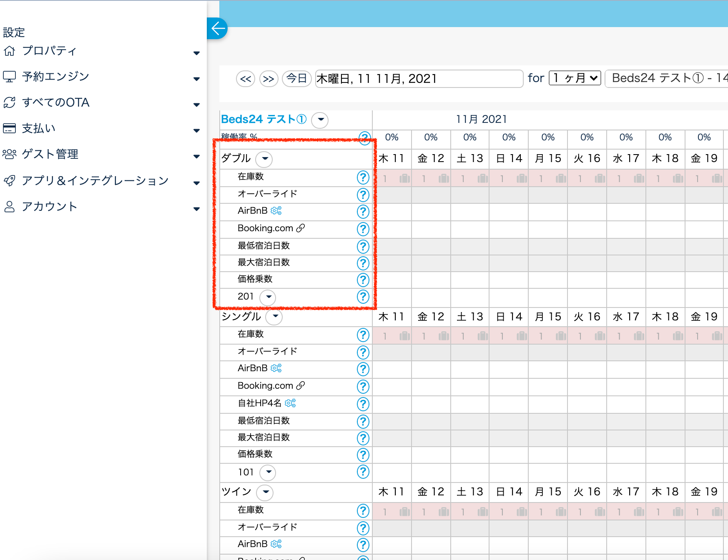728x560 pixels.
Task: Click the 今日 button
Action: coord(296,78)
